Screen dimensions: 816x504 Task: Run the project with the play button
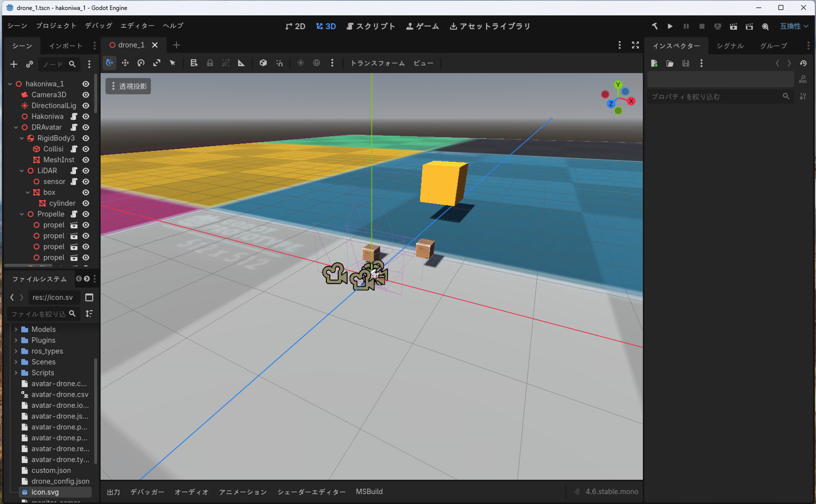click(670, 26)
